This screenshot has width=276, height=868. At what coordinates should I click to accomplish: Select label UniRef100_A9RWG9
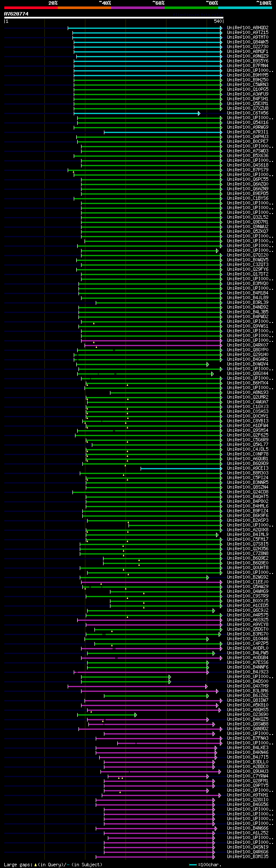pyautogui.click(x=248, y=127)
